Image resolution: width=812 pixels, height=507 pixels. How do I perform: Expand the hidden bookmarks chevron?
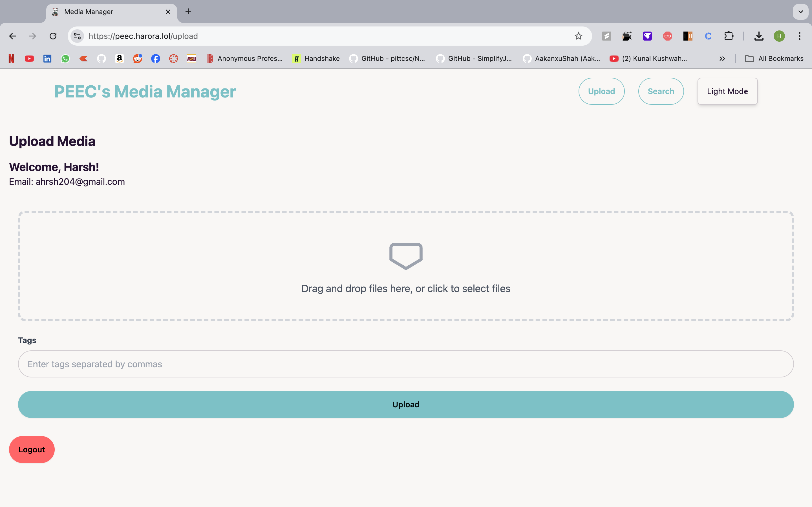point(722,58)
